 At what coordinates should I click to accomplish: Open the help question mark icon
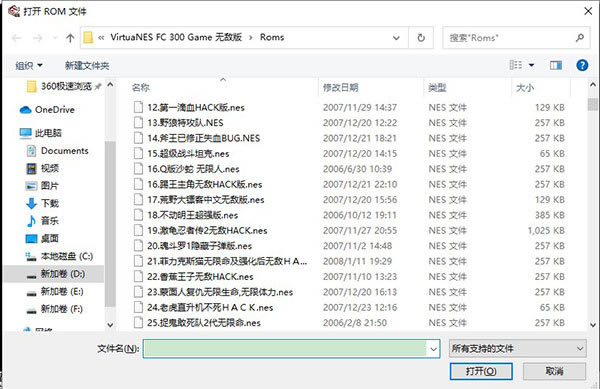[582, 65]
